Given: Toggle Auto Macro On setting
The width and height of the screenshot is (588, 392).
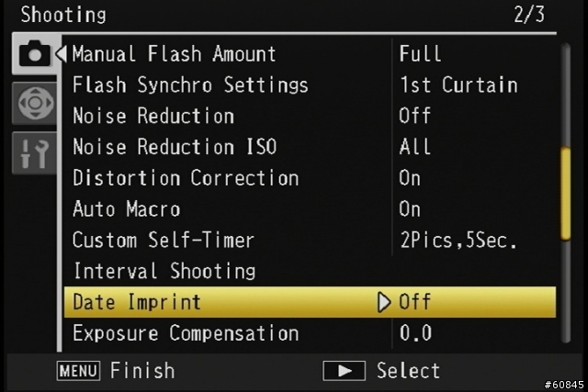Looking at the screenshot, I should coord(410,209).
